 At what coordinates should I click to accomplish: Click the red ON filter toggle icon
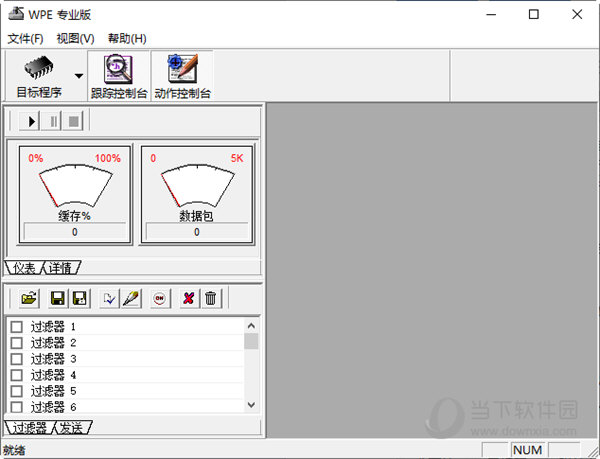click(x=160, y=298)
